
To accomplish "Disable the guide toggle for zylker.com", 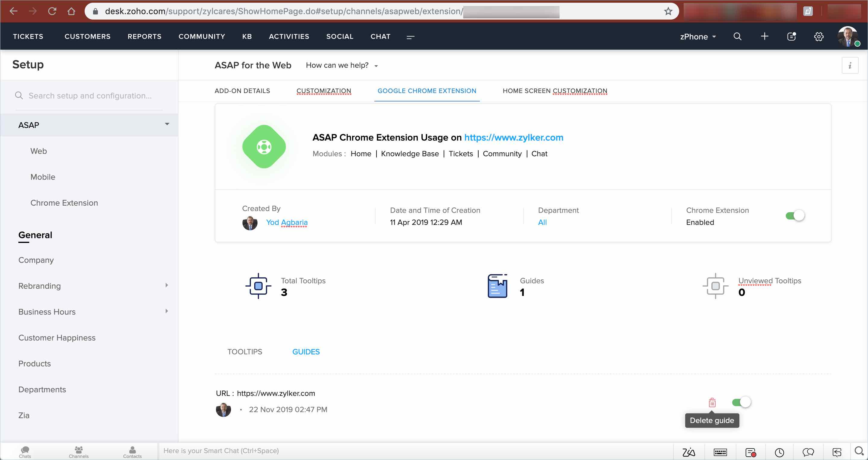I will coord(741,402).
